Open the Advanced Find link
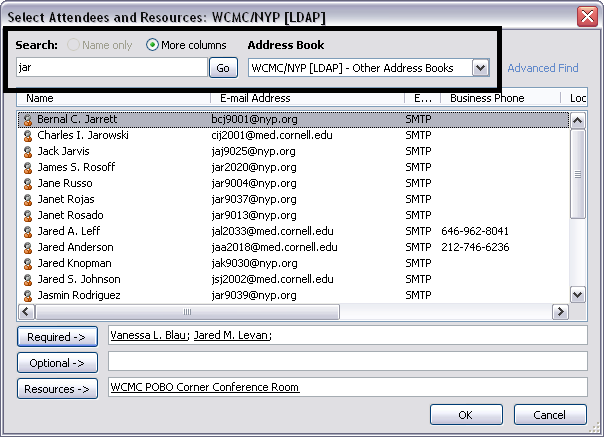604x437 pixels. point(542,68)
